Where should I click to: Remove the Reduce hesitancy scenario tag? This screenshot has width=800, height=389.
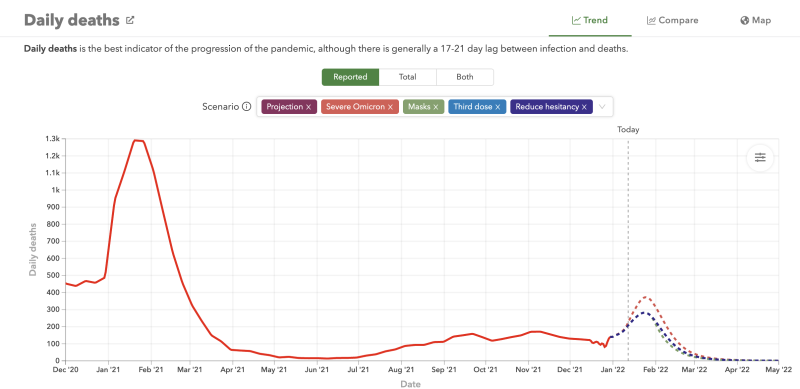point(584,107)
